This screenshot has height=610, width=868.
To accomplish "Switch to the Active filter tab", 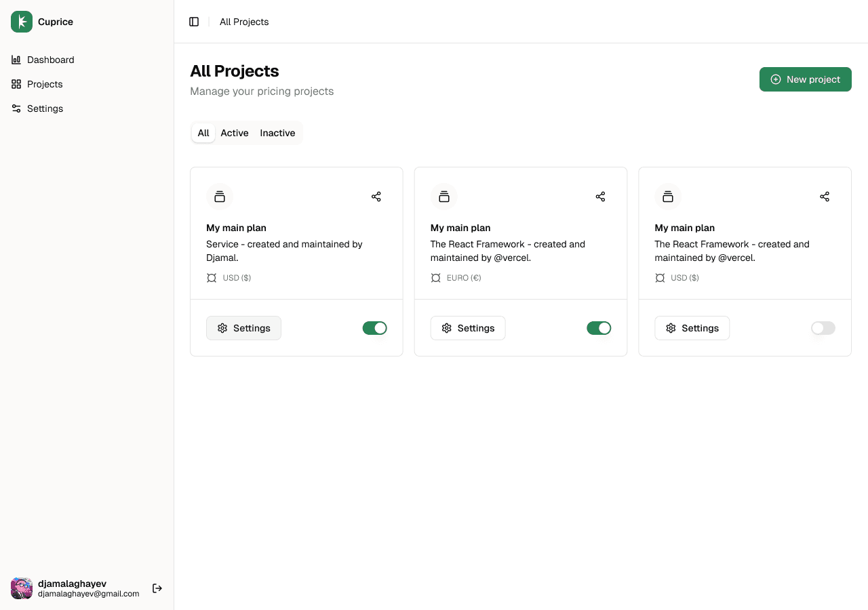I will click(x=235, y=133).
